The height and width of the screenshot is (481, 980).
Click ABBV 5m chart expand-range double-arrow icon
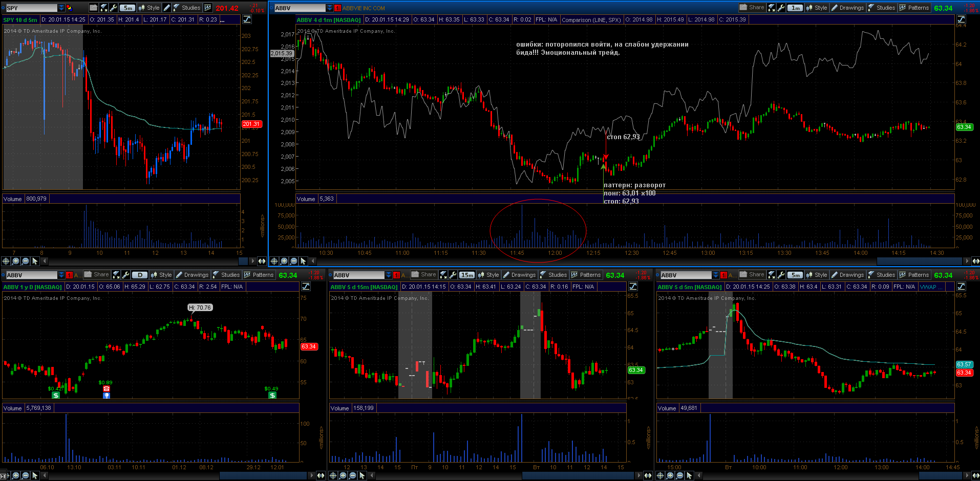point(975,475)
